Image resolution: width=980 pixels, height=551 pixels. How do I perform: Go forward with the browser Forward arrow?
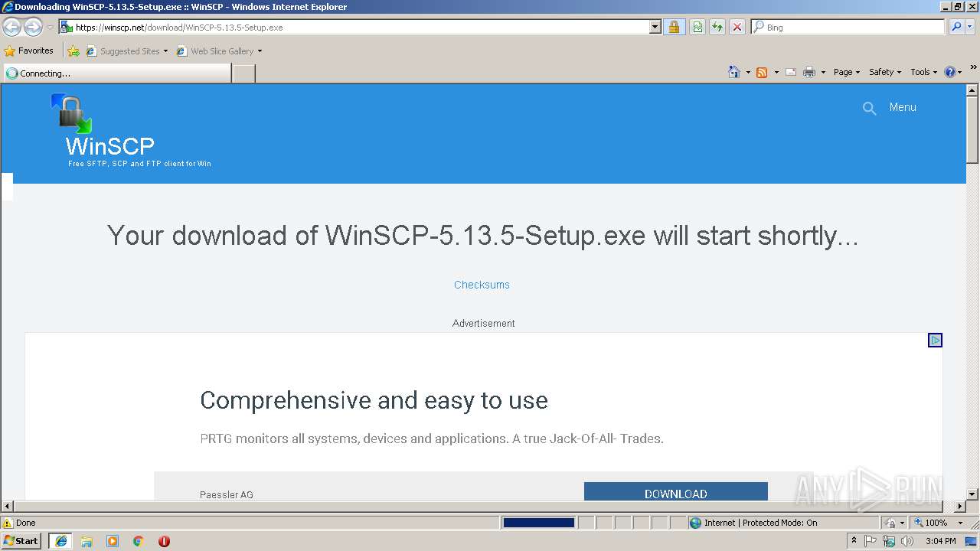33,28
